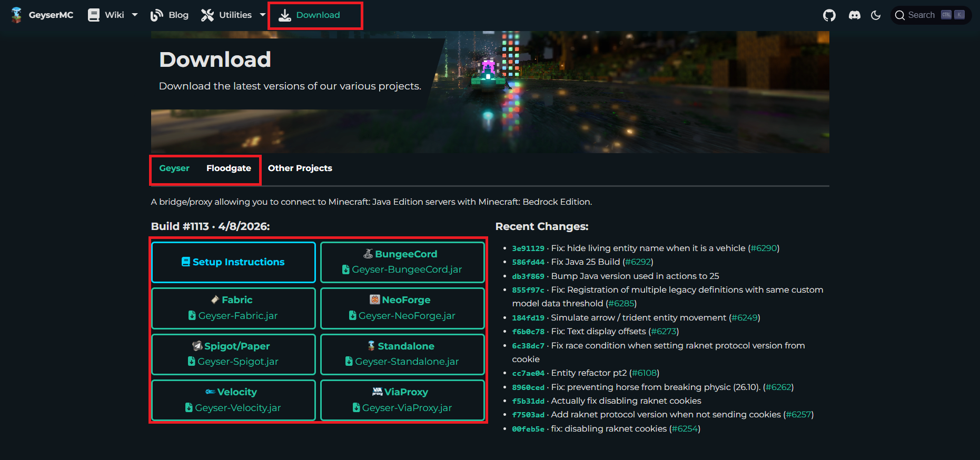Download Geyser-ViaProxy.jar
The width and height of the screenshot is (980, 460).
click(402, 401)
